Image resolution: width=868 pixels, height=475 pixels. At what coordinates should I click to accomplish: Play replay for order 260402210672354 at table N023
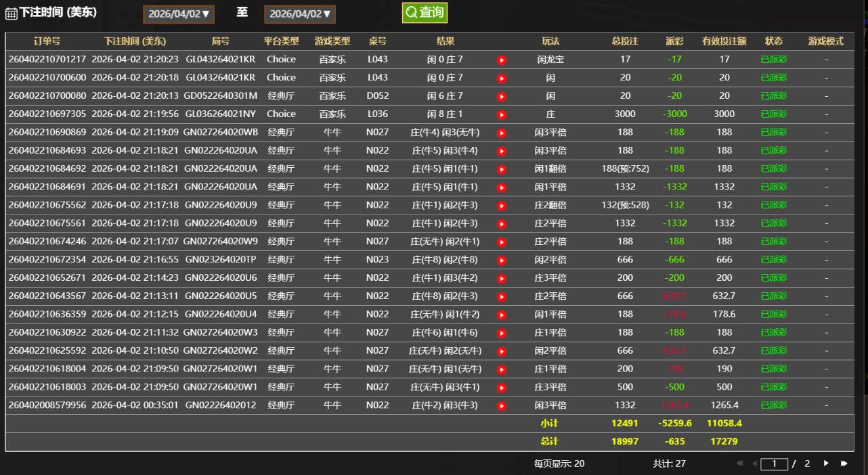502,261
